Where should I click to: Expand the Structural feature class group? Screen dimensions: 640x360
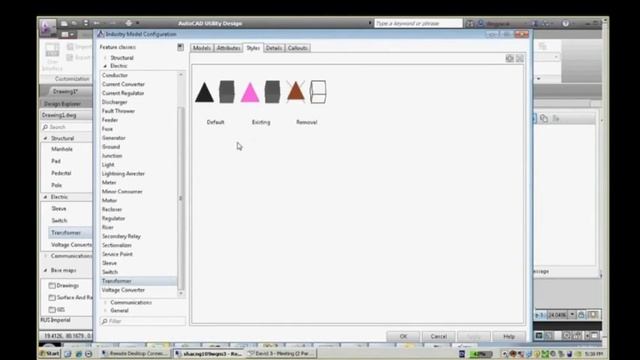tap(105, 58)
